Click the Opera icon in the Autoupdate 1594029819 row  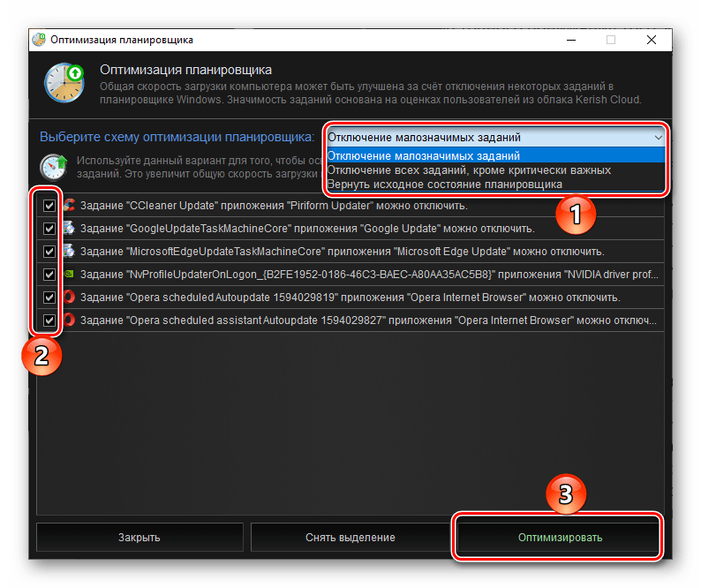tap(69, 297)
